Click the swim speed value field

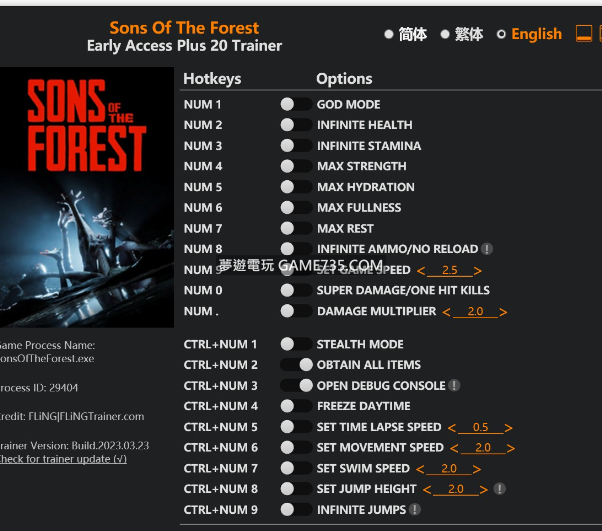(448, 468)
